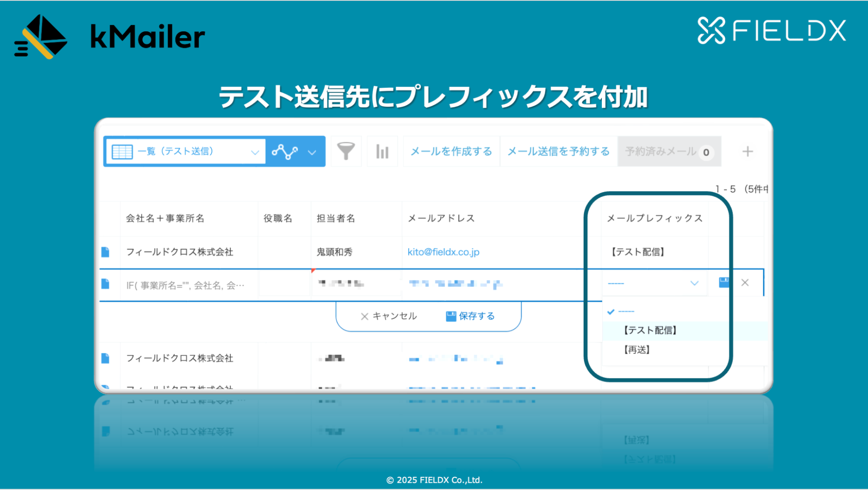
Task: Click the kMailer logo
Action: [109, 36]
